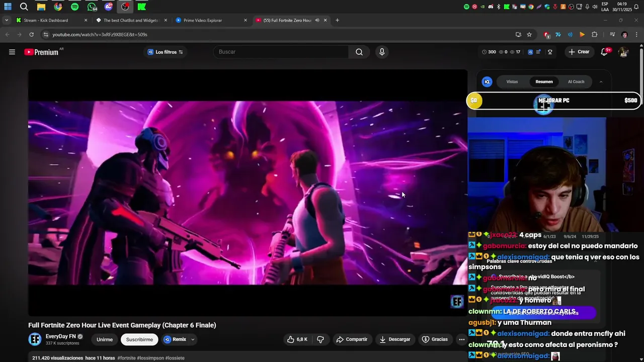The width and height of the screenshot is (644, 362).
Task: Toggle system volume speaker icon
Action: coord(595,7)
